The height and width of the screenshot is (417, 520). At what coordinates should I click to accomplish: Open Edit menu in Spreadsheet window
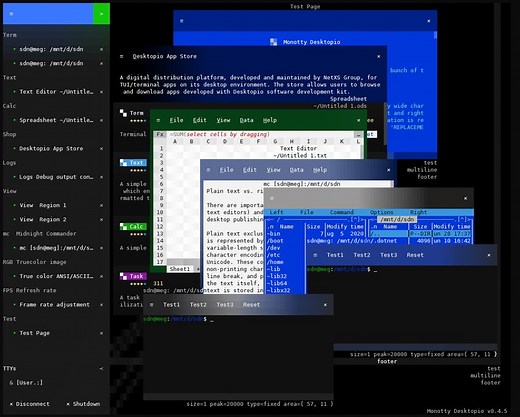pos(200,120)
